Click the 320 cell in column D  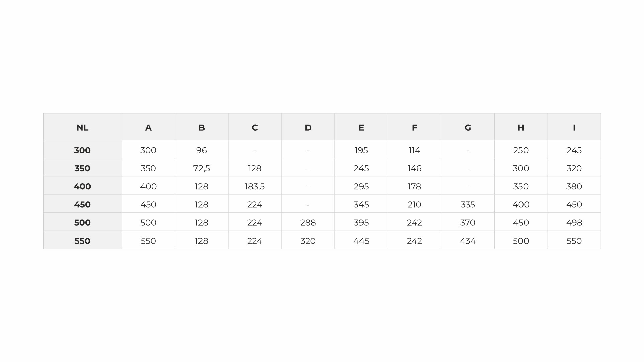pos(308,241)
